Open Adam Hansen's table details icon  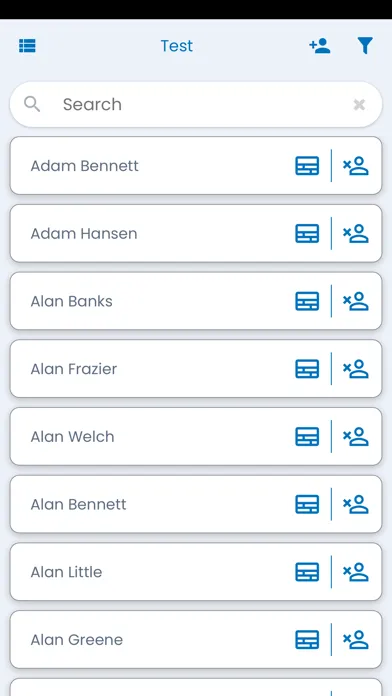click(307, 233)
